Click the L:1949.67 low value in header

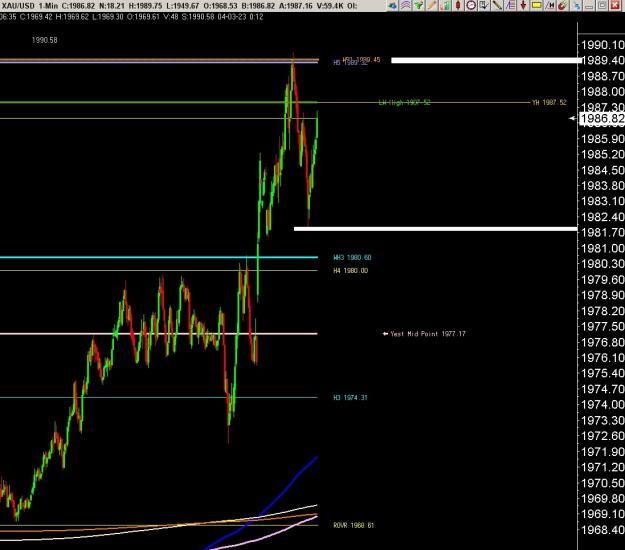click(182, 6)
